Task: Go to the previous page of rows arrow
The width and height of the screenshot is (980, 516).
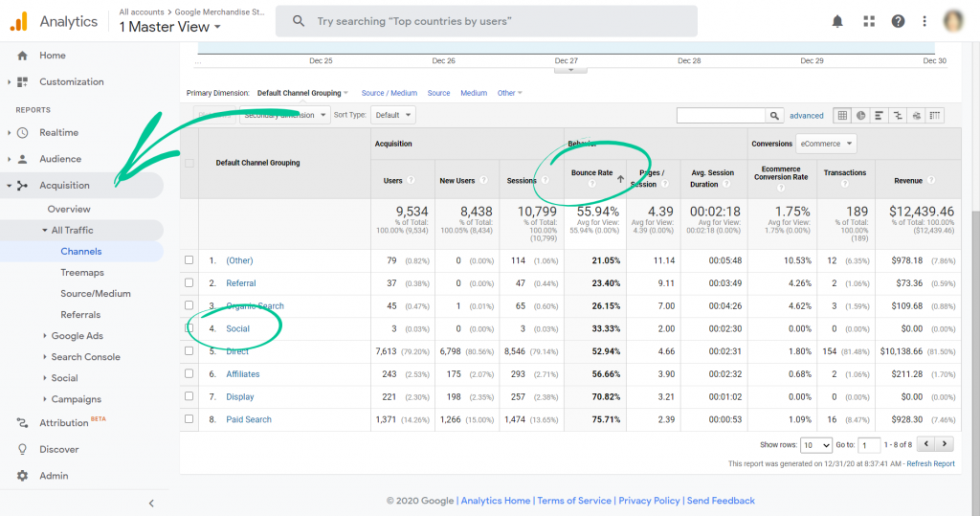Action: (x=926, y=444)
